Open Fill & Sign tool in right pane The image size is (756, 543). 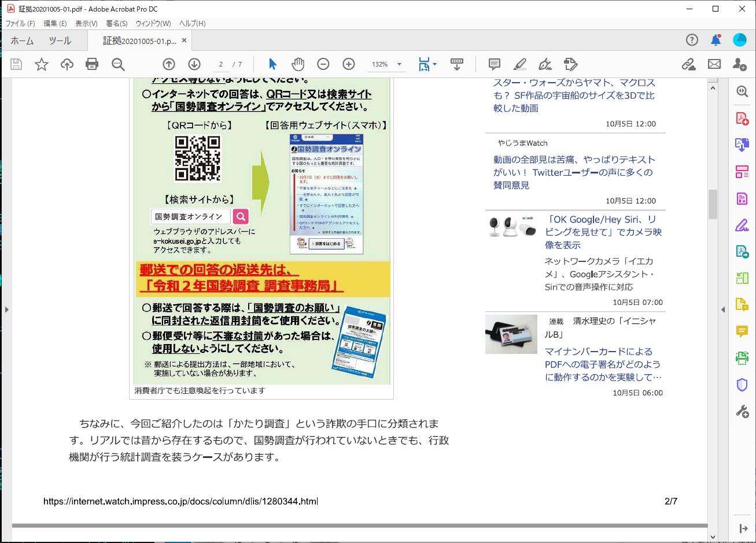[x=742, y=225]
